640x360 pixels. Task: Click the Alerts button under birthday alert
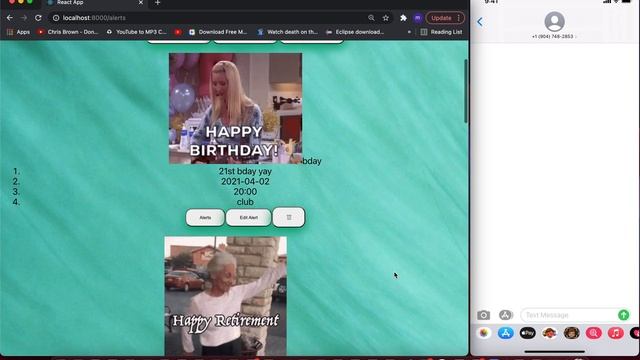205,218
